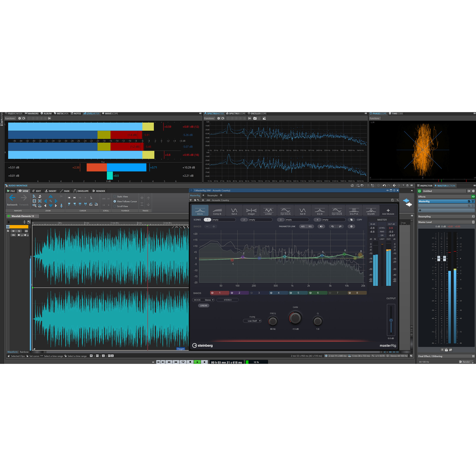Click the Render button in Final Effect section
The width and height of the screenshot is (476, 476).
click(465, 362)
